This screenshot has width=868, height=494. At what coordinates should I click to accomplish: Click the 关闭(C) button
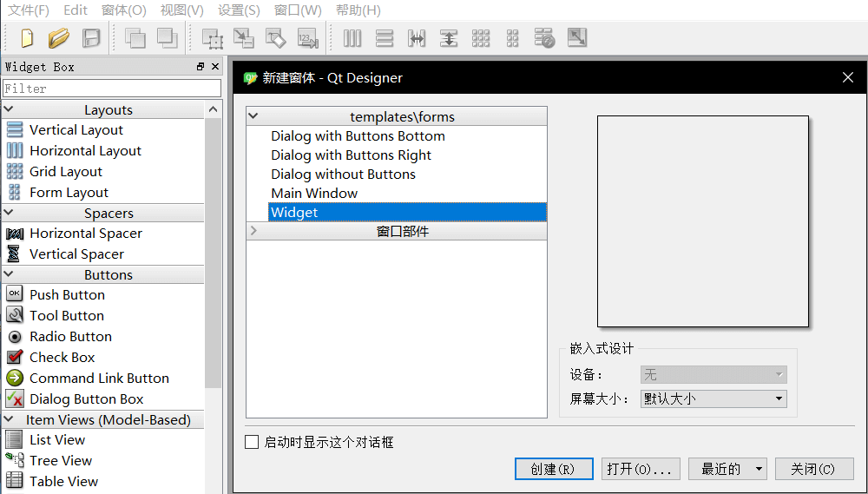point(812,469)
